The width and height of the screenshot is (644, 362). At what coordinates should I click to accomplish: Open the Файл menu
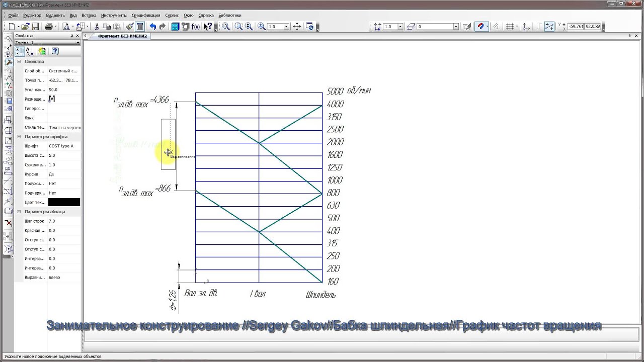[x=13, y=16]
